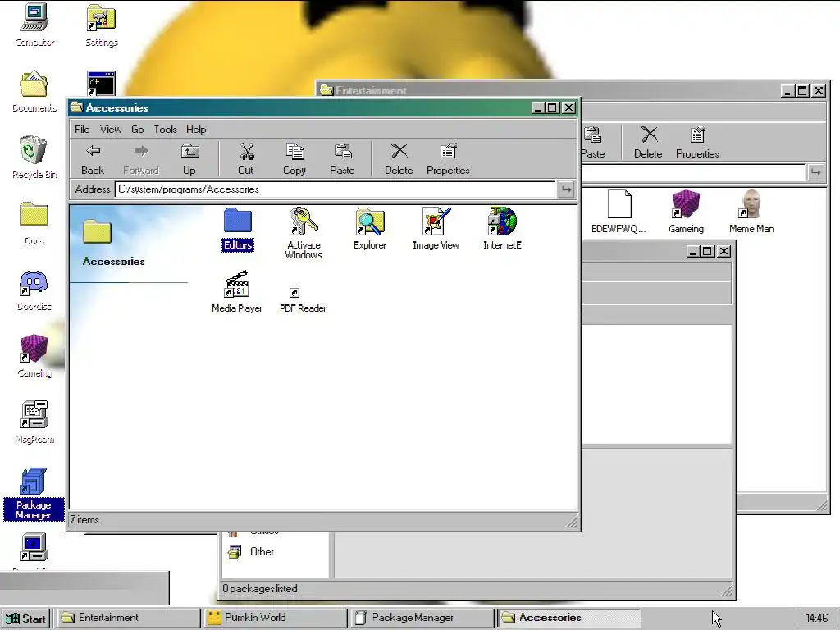The height and width of the screenshot is (630, 840).
Task: Click the Start button
Action: click(25, 619)
